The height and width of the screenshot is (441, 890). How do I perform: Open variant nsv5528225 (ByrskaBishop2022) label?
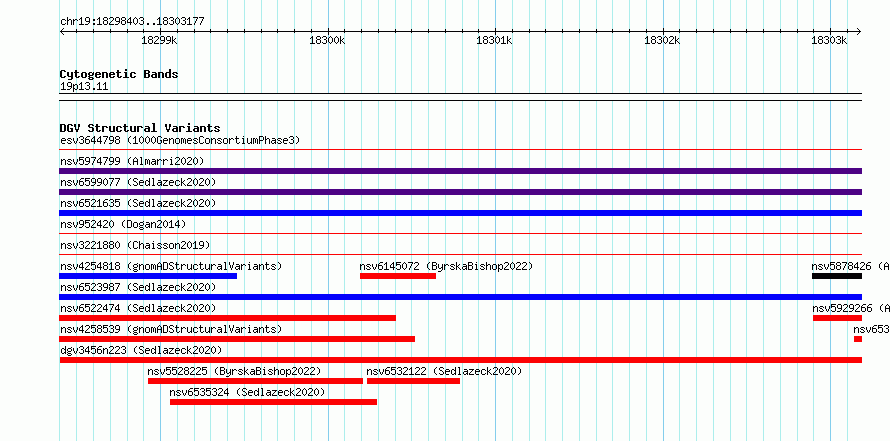pyautogui.click(x=234, y=371)
